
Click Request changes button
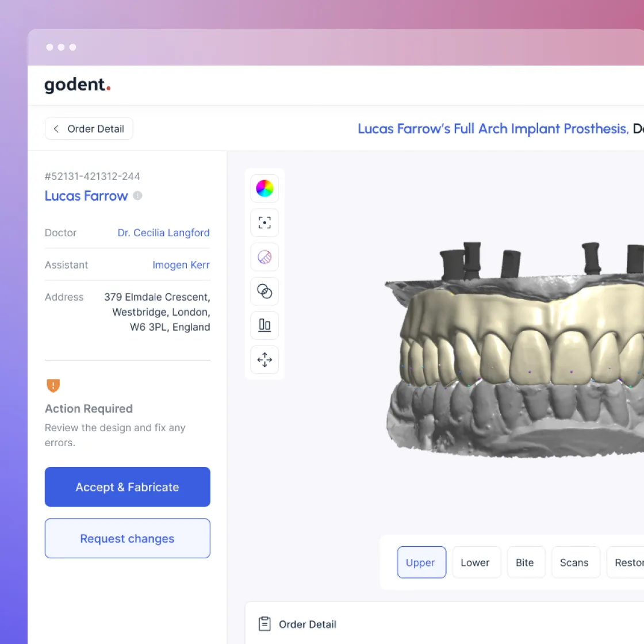click(127, 538)
